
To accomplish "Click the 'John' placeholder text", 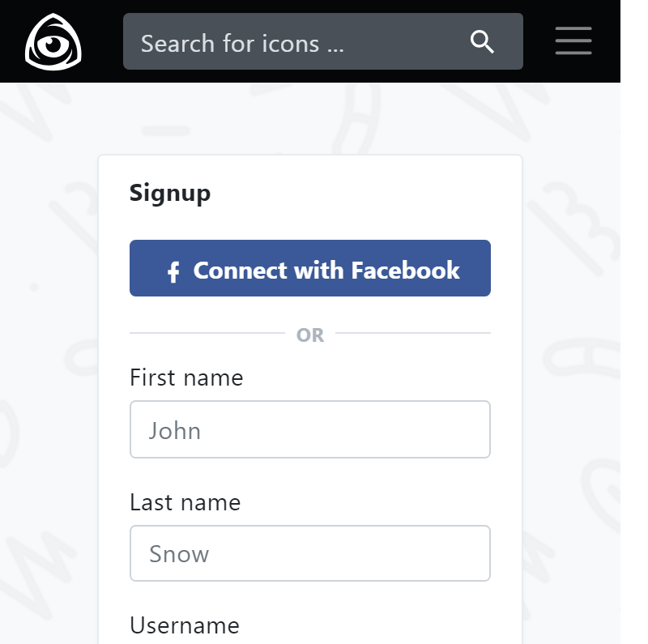I will 175,430.
